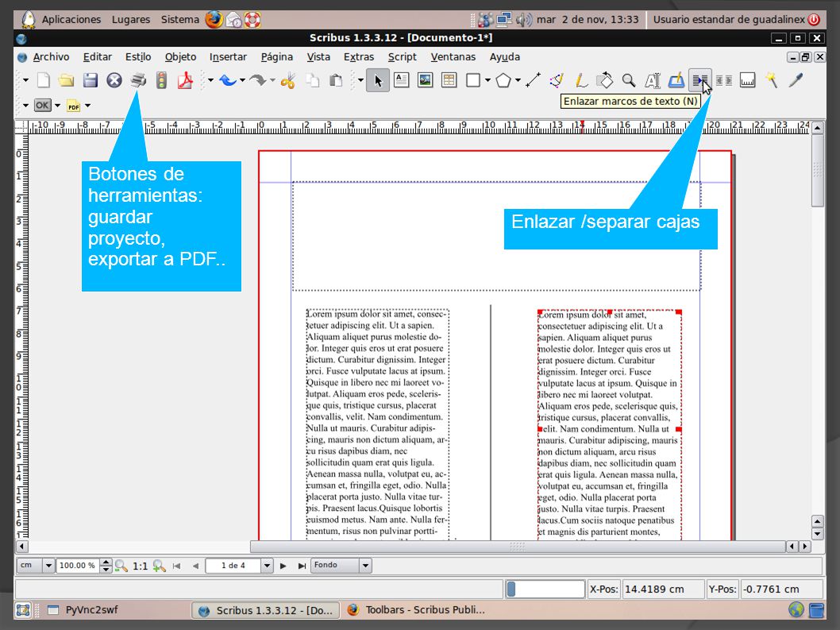Select the Insert Shape rectangle tool
Screen dimensions: 840x630
click(473, 80)
